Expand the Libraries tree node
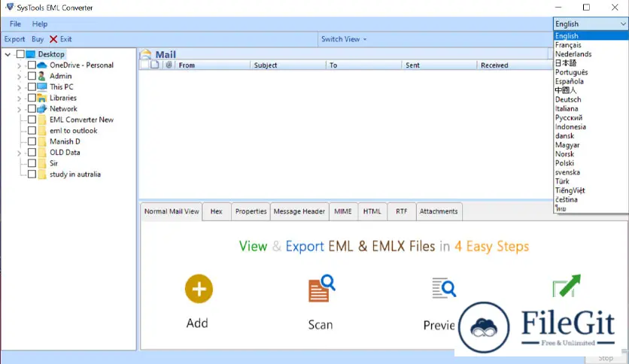Image resolution: width=629 pixels, height=364 pixels. pos(19,99)
